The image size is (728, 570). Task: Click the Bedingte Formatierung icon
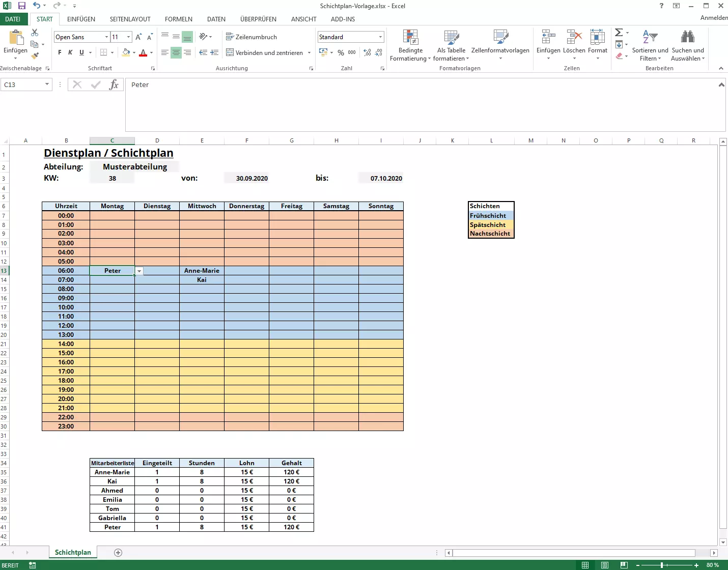pyautogui.click(x=410, y=38)
